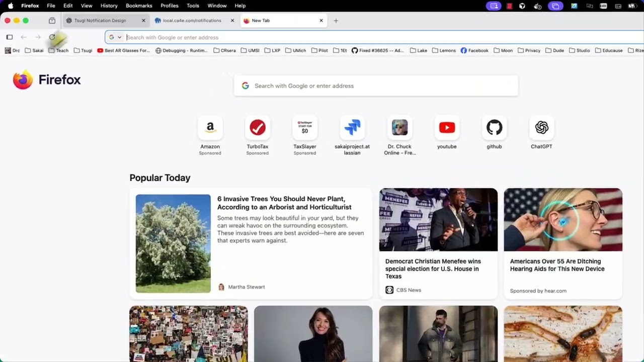
Task: Click the reload page button
Action: [x=52, y=37]
